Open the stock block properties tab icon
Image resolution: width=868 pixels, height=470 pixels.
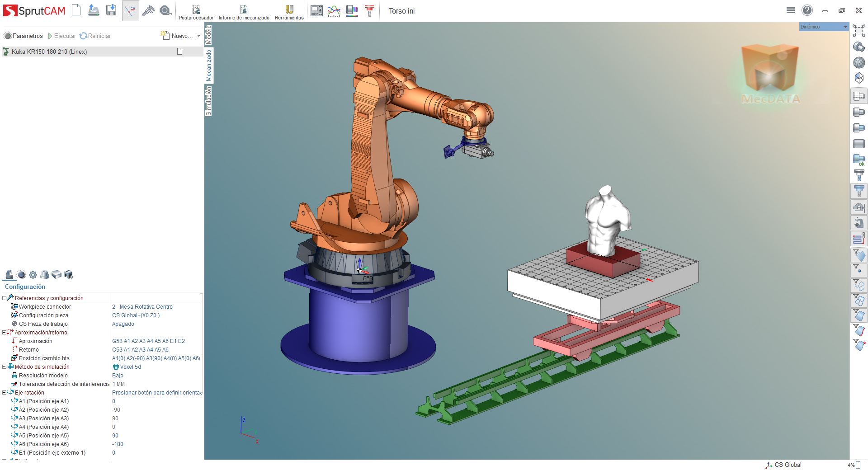pos(57,274)
